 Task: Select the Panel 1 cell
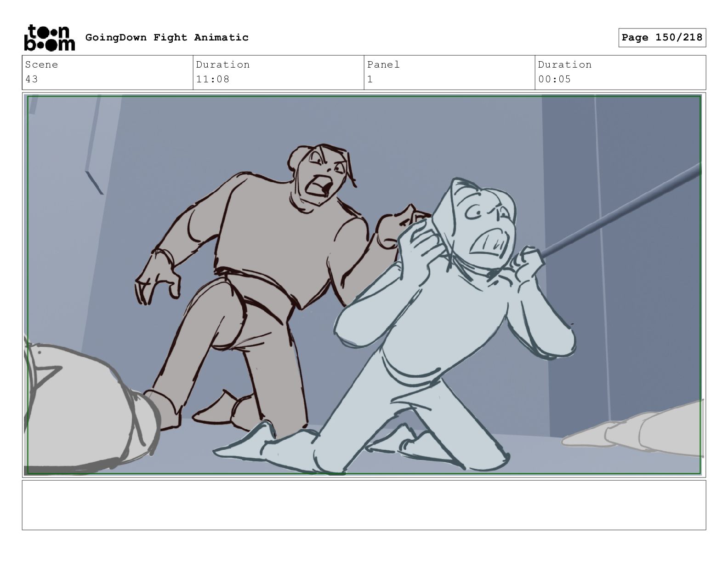(x=449, y=72)
